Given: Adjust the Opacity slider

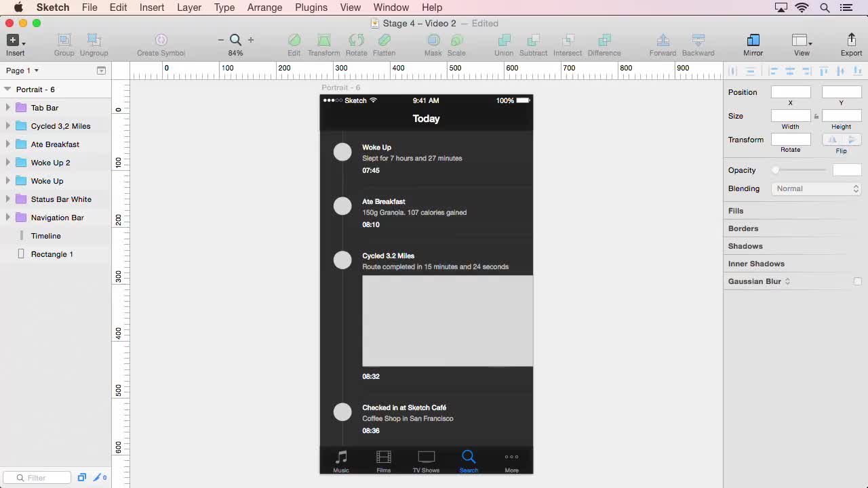Looking at the screenshot, I should (x=800, y=170).
